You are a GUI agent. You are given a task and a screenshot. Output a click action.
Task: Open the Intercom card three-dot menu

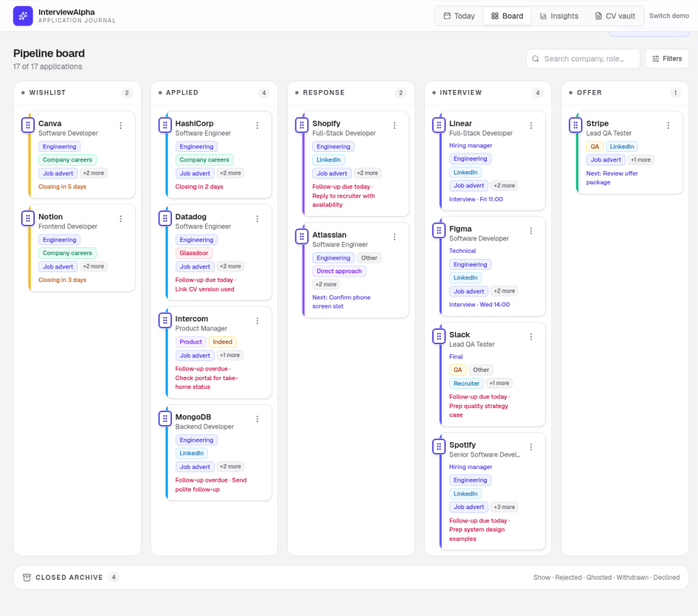tap(257, 321)
